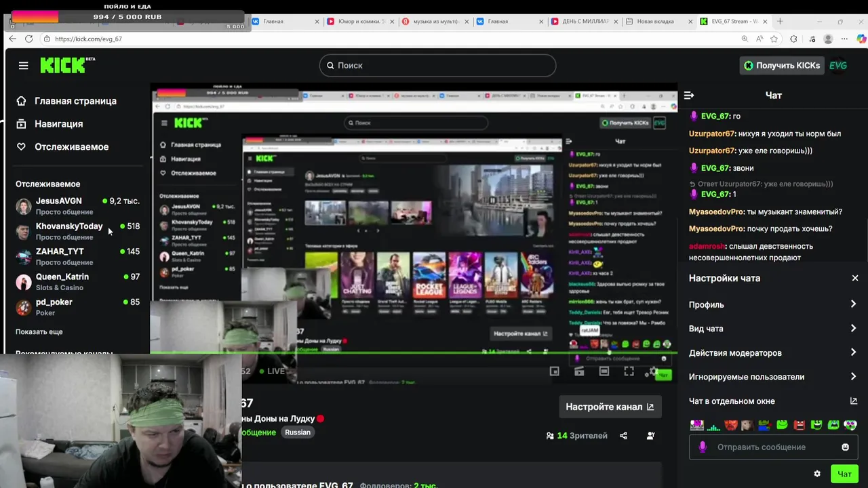Open the clip creation icon on player
Image resolution: width=868 pixels, height=488 pixels.
coord(579,371)
